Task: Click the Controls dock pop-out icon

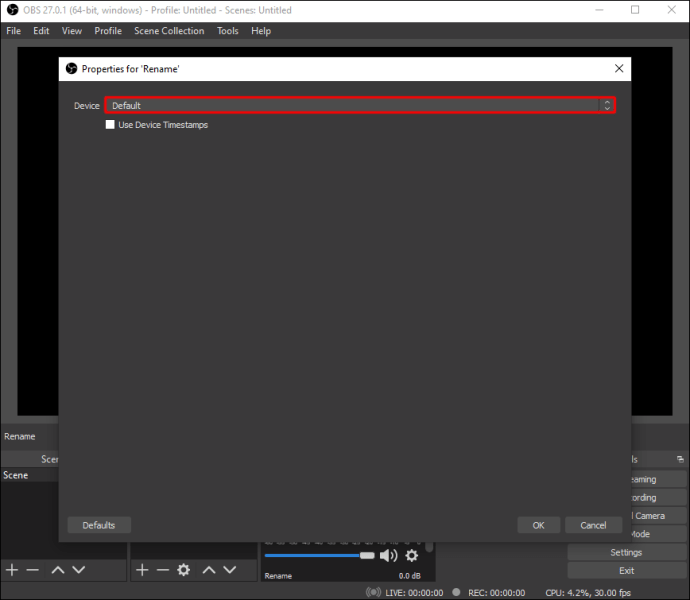Action: pyautogui.click(x=680, y=460)
